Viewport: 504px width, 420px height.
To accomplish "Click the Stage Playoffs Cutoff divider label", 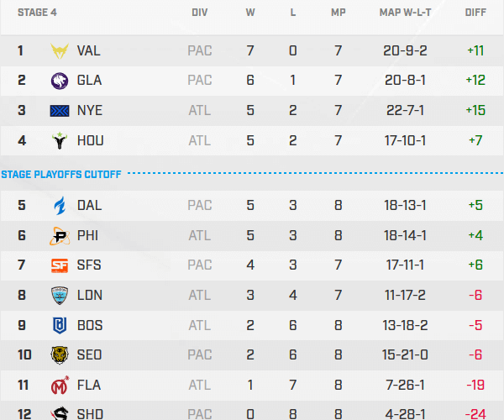I will click(x=61, y=174).
